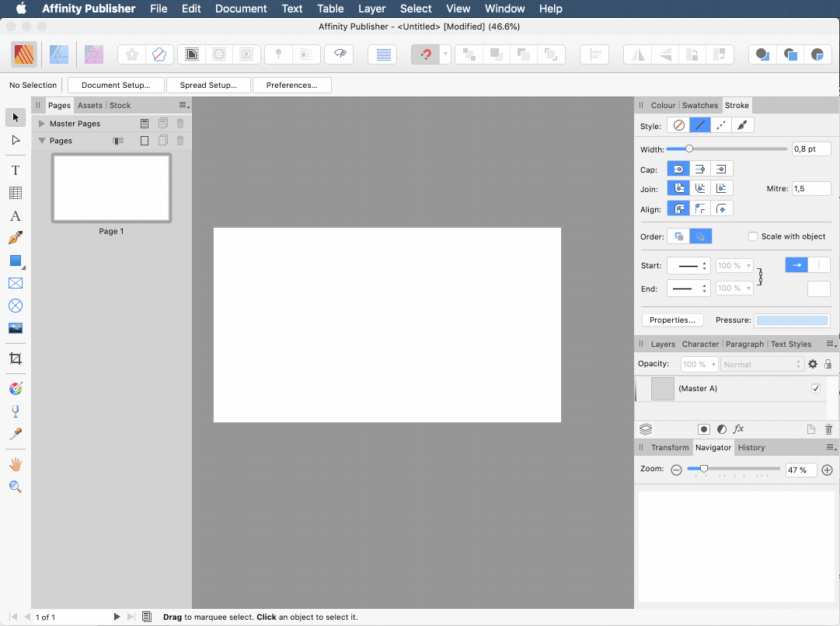Collapse the Master Pages section

(41, 123)
